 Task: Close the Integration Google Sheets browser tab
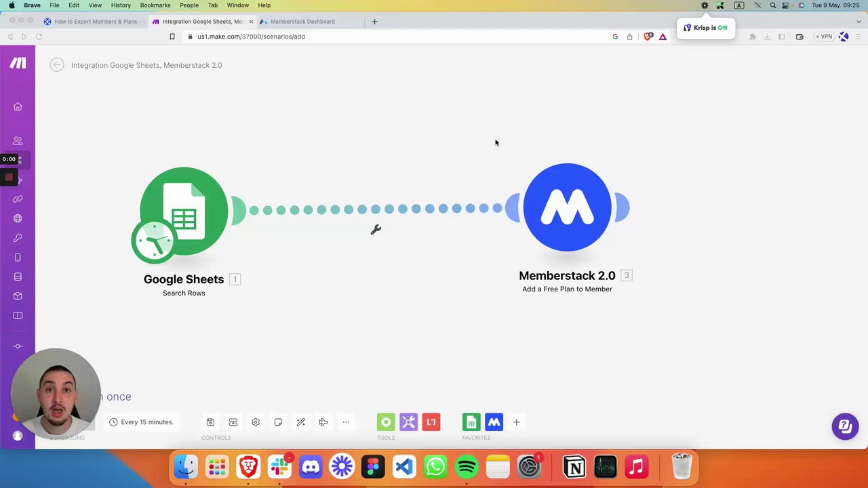[x=251, y=22]
